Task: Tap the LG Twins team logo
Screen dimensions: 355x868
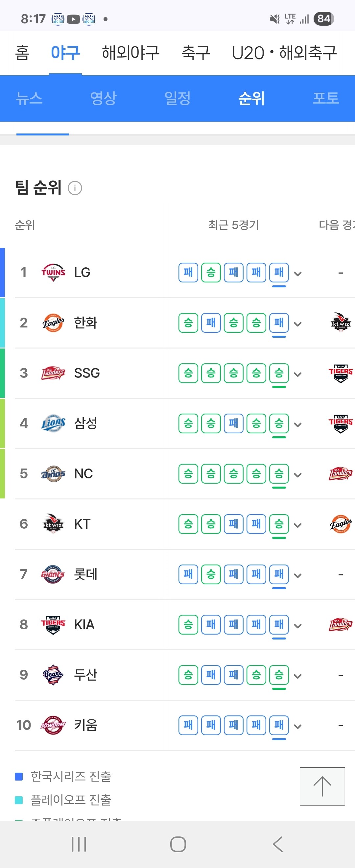Action: tap(53, 272)
